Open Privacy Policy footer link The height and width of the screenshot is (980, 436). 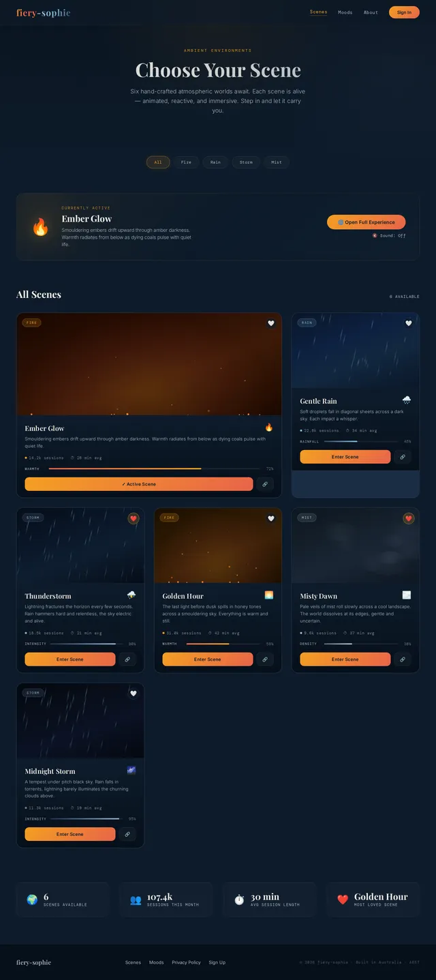pos(186,962)
